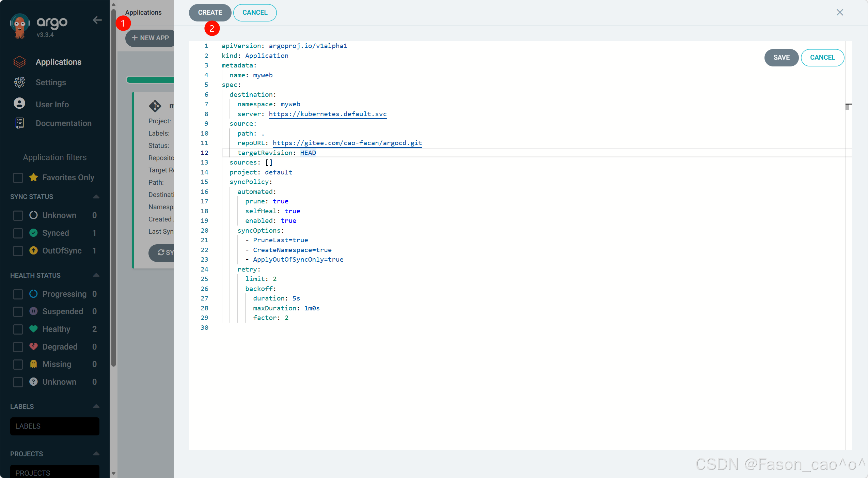Click the LABELS filter input field
This screenshot has width=868, height=478.
(54, 426)
